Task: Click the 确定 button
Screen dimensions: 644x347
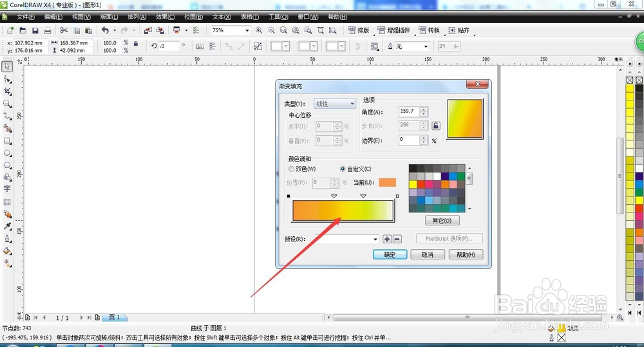Action: (390, 254)
